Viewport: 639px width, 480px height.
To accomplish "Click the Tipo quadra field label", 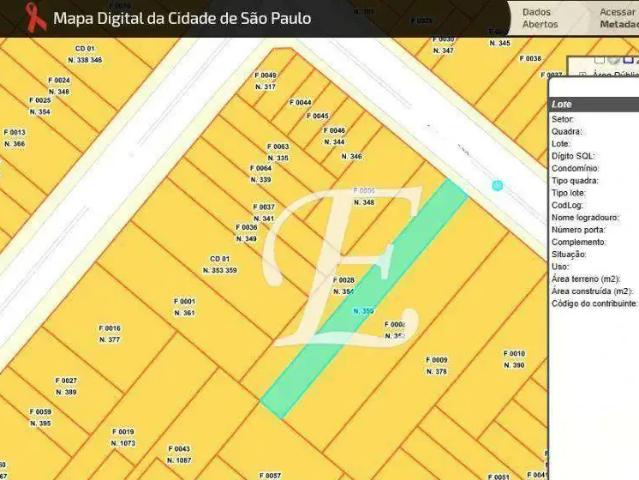I will click(x=575, y=181).
